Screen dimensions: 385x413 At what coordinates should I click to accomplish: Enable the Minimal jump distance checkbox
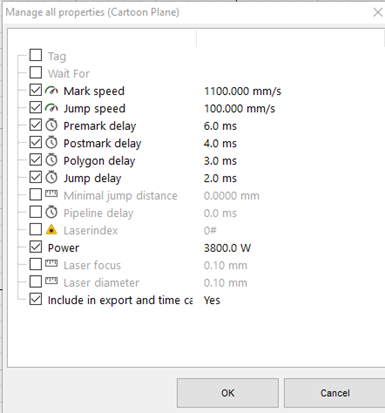36,194
